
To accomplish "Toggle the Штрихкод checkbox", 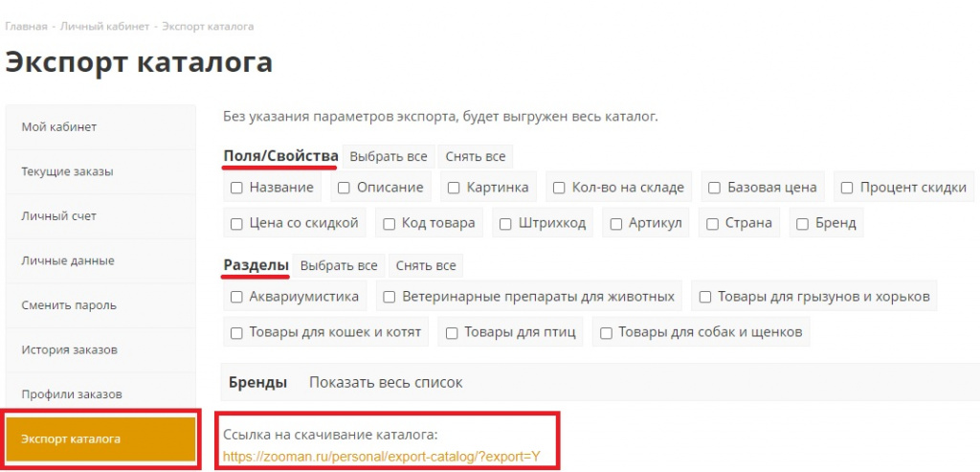I will pyautogui.click(x=506, y=223).
